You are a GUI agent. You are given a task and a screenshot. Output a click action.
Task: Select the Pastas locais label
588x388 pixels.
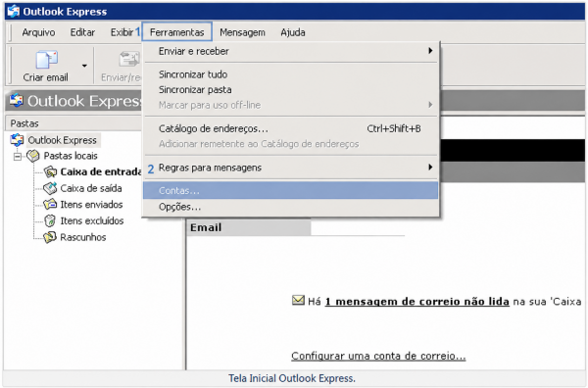71,156
